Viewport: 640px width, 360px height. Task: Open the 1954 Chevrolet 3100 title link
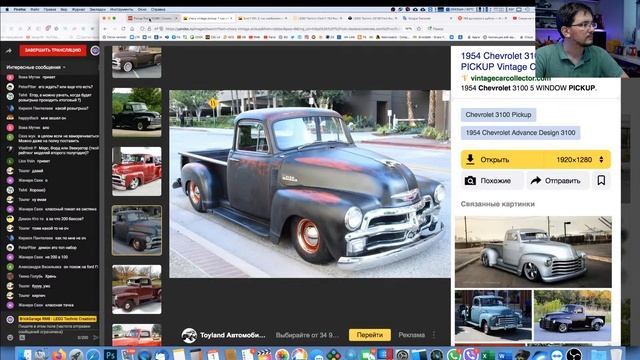498,61
